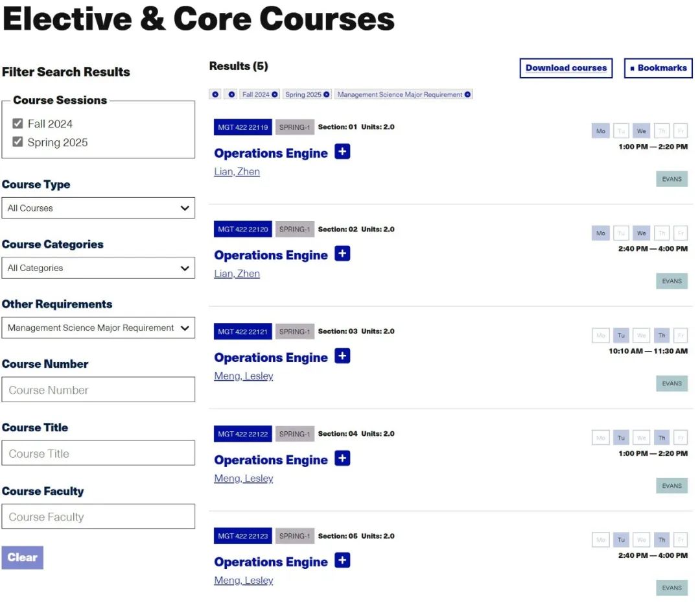Screen dimensions: 700x611
Task: Open the Course Categories dropdown
Action: tap(98, 268)
